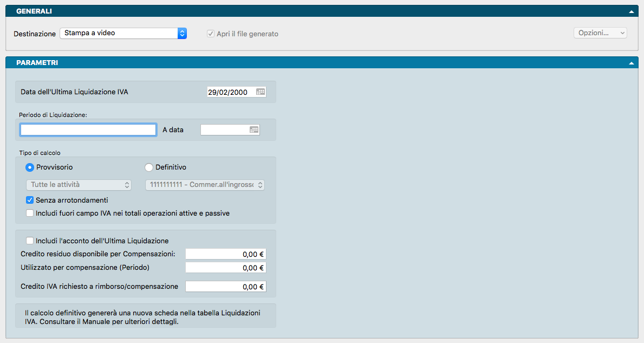The image size is (644, 343).
Task: Click the A data date field
Action: point(225,130)
